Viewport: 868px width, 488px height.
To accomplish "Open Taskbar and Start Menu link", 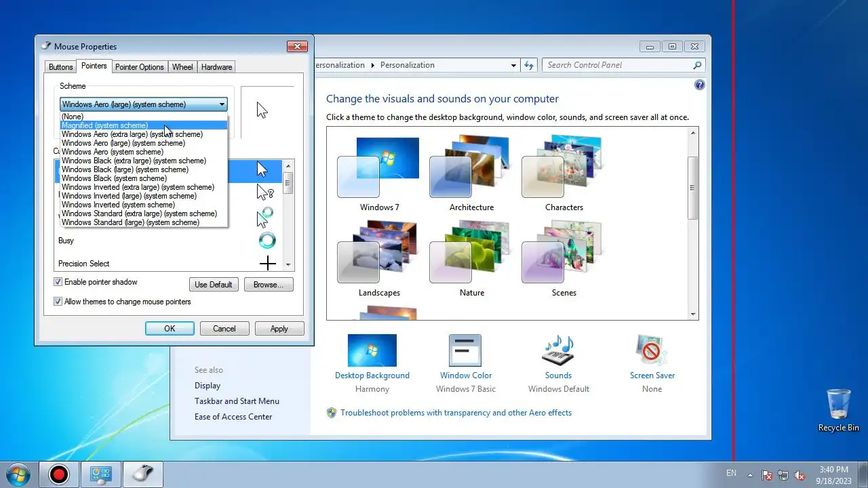I will click(x=237, y=401).
